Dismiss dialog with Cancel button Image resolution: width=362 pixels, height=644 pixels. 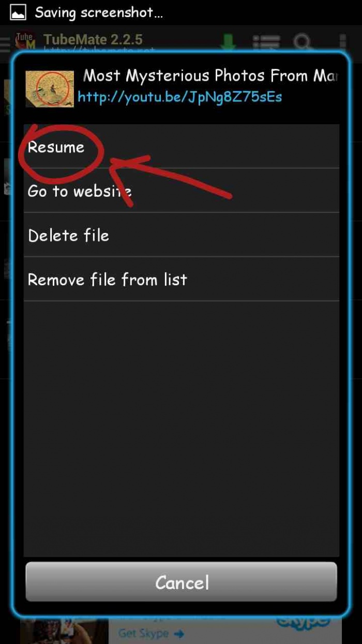(x=181, y=582)
